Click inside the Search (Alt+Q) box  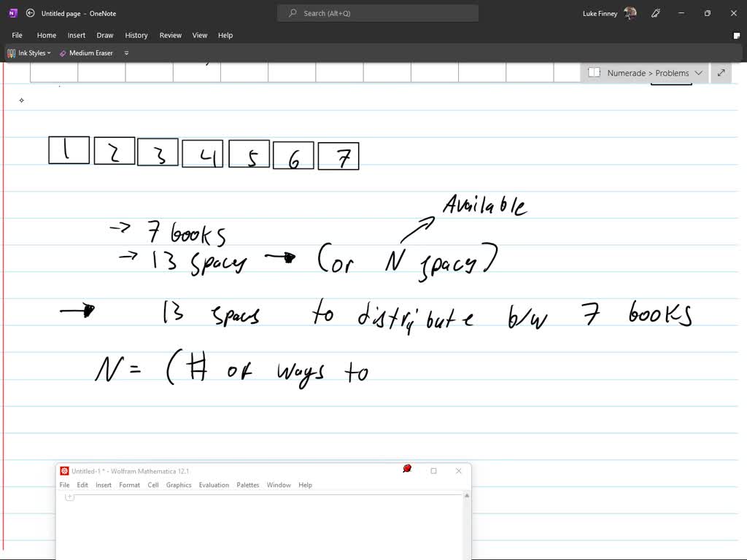pyautogui.click(x=378, y=13)
